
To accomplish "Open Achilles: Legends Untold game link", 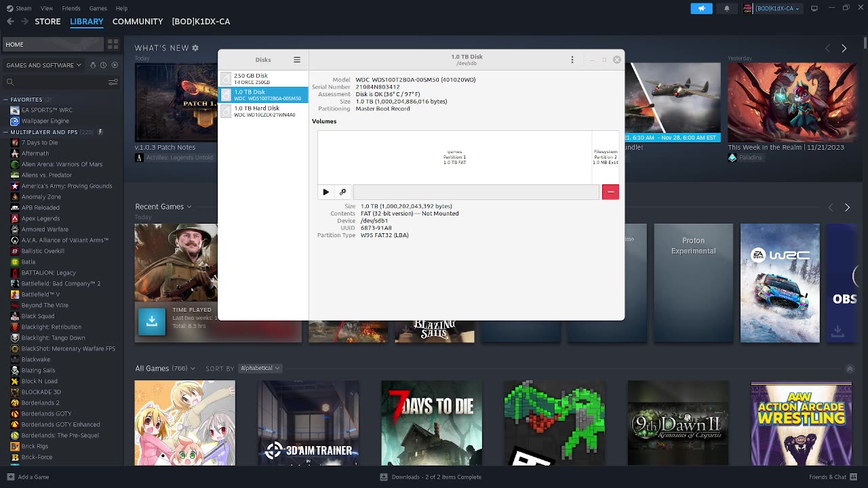I will click(180, 157).
